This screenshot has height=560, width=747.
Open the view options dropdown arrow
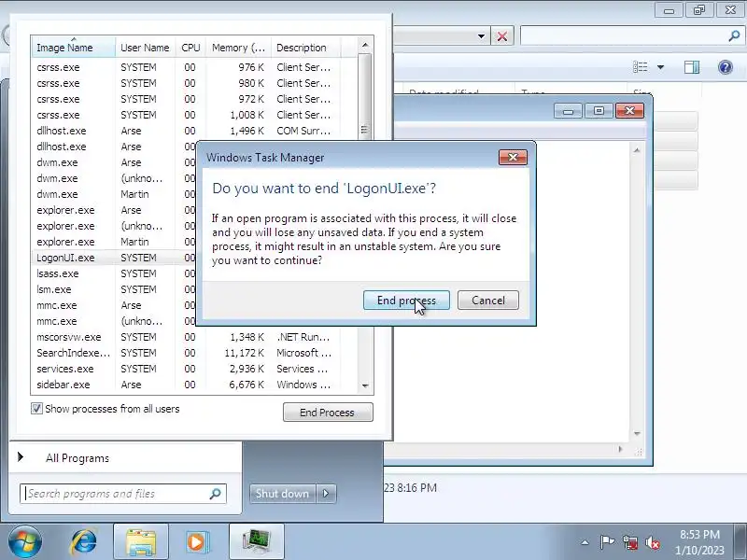pyautogui.click(x=661, y=67)
